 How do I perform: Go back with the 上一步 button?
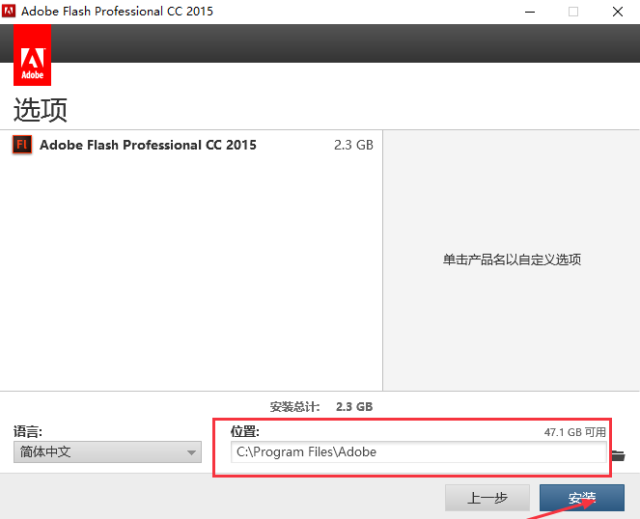pos(487,497)
